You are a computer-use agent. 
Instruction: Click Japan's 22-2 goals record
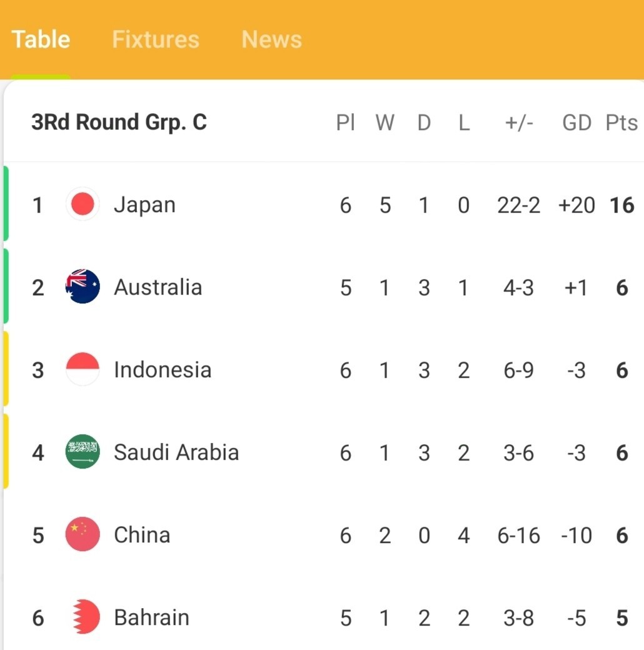coord(518,205)
